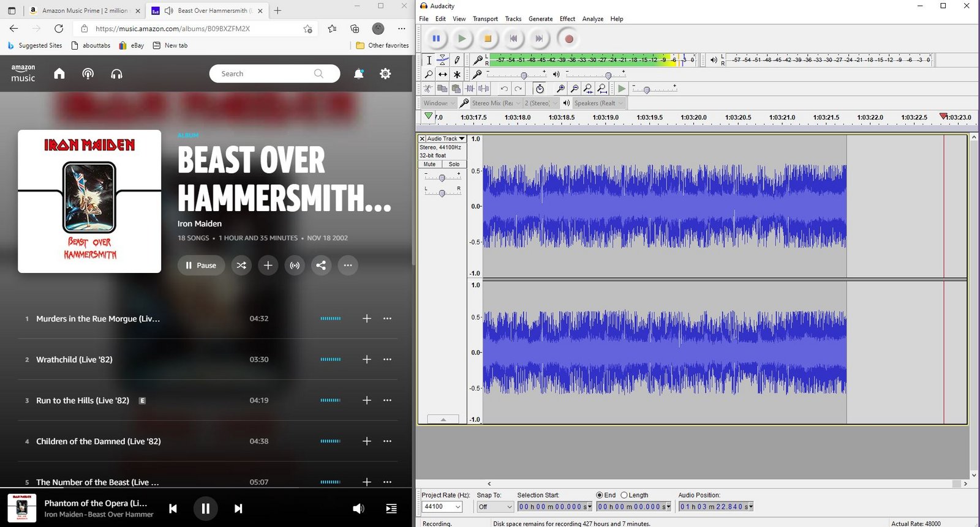Shuffle the Beast Over Hammersmith album
Viewport: 980px width, 527px height.
pos(241,266)
